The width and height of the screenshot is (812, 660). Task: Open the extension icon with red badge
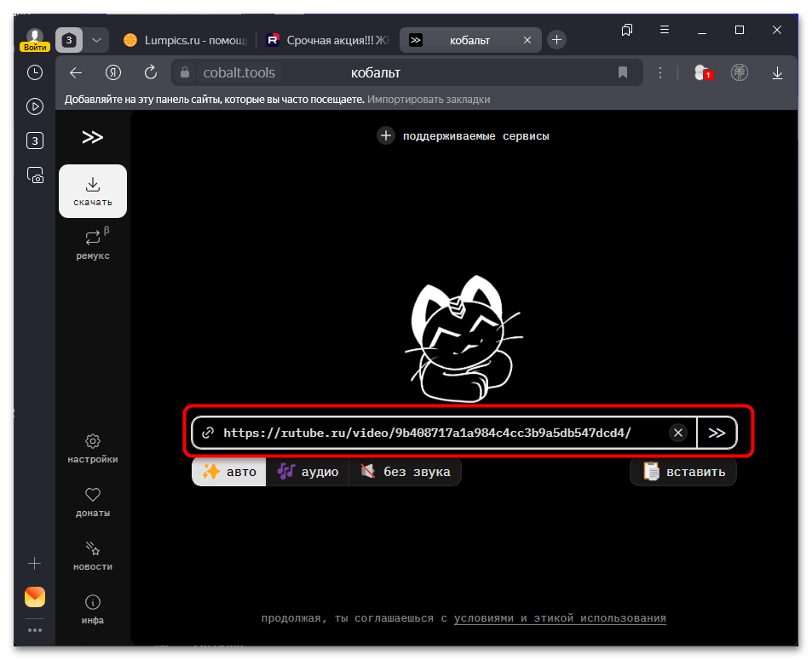click(703, 73)
